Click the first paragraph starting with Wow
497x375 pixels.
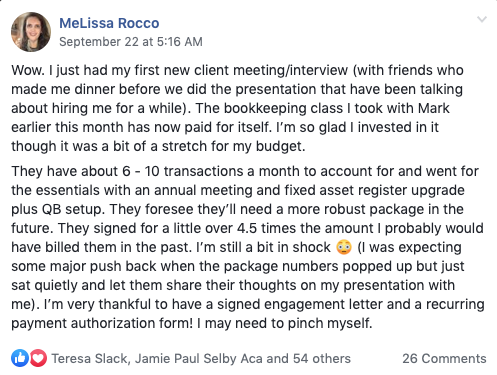point(237,108)
